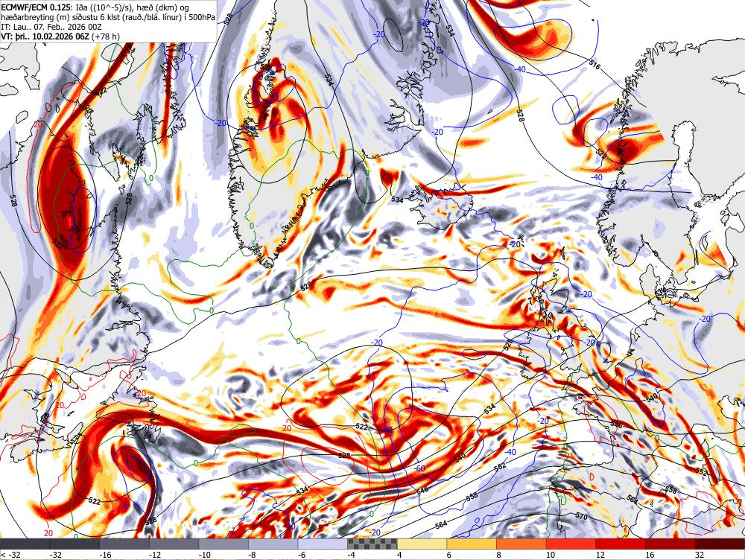This screenshot has width=745, height=560.
Task: Click the legend swatch labeled -10
Action: pyautogui.click(x=223, y=544)
